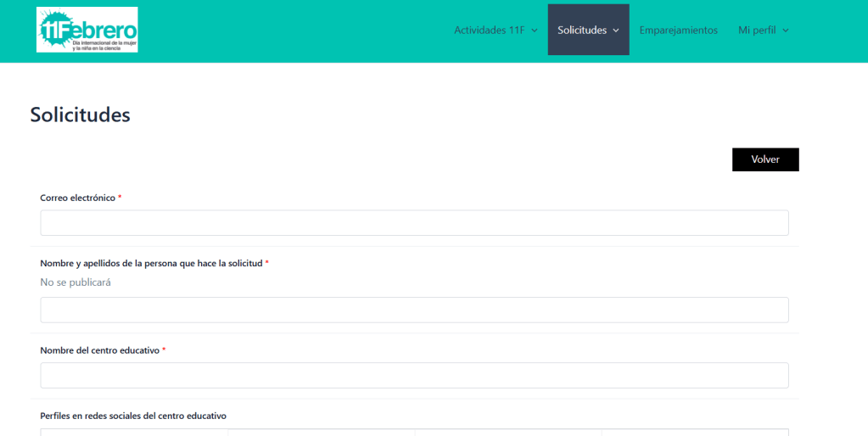Click the Nombre y apellidos field label
Image resolution: width=868 pixels, height=436 pixels.
click(151, 264)
